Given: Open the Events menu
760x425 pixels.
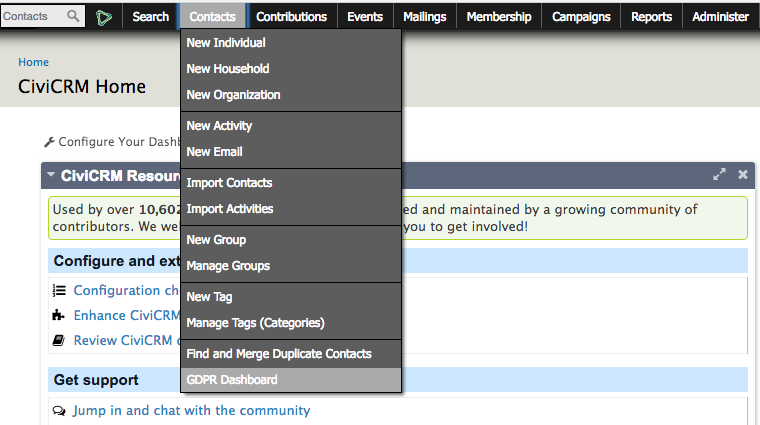Looking at the screenshot, I should coord(365,16).
